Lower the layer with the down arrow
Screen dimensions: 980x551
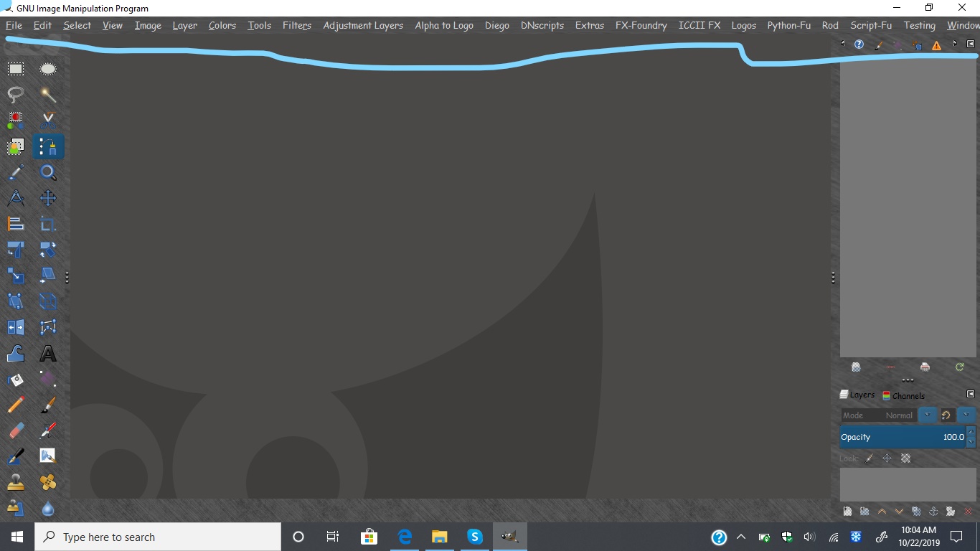(x=899, y=511)
